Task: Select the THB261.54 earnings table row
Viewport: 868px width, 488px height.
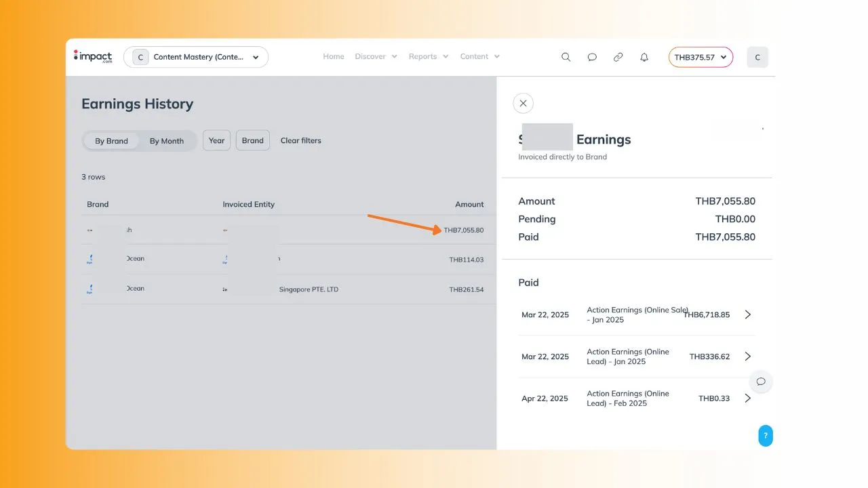Action: click(285, 289)
